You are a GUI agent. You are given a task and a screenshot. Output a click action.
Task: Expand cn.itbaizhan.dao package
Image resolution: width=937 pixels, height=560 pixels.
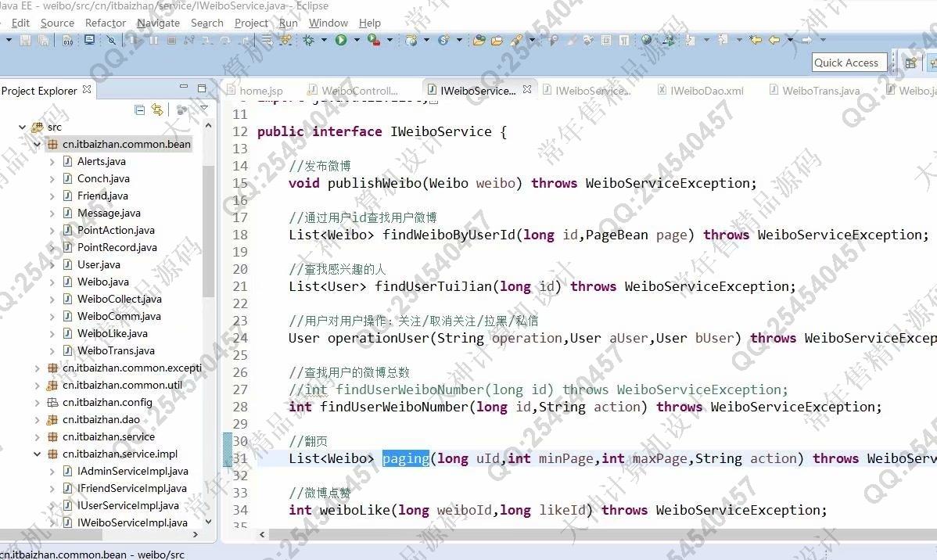tap(37, 419)
